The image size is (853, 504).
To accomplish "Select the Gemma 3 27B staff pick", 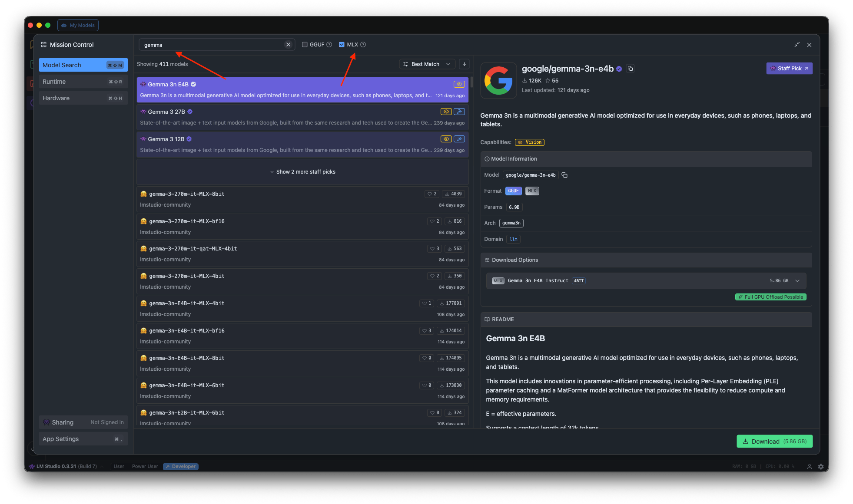I will pyautogui.click(x=302, y=117).
